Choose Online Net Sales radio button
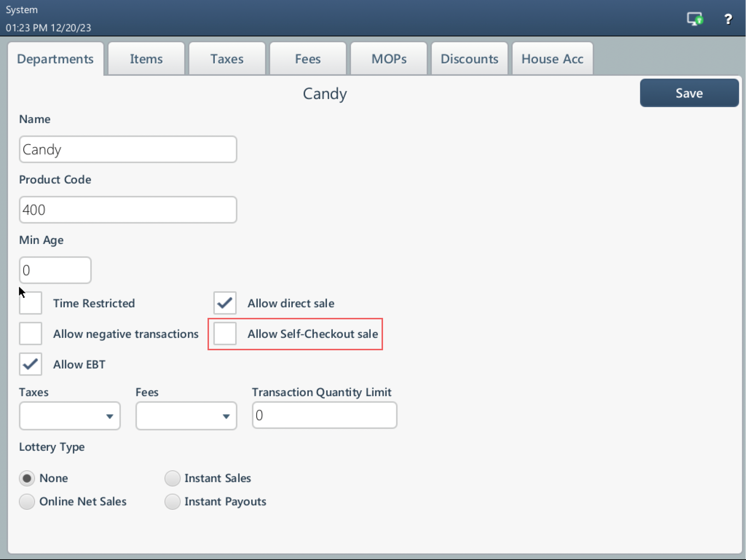 click(27, 501)
